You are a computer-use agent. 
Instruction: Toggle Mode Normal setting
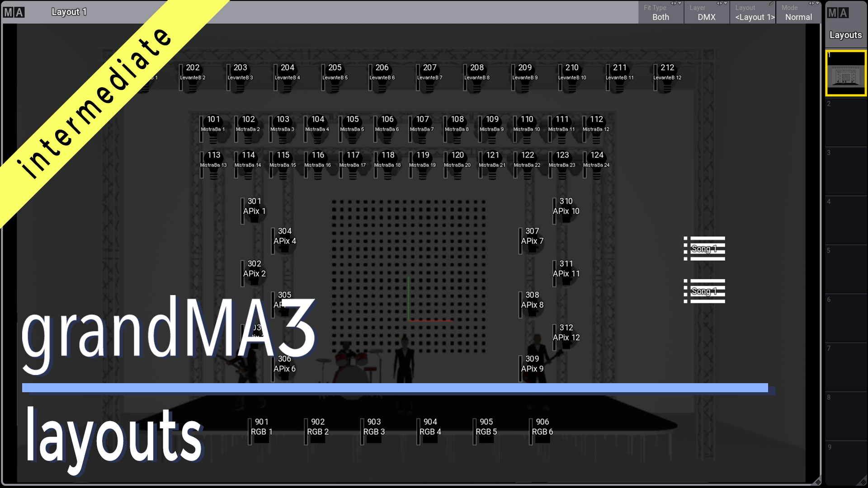click(798, 13)
